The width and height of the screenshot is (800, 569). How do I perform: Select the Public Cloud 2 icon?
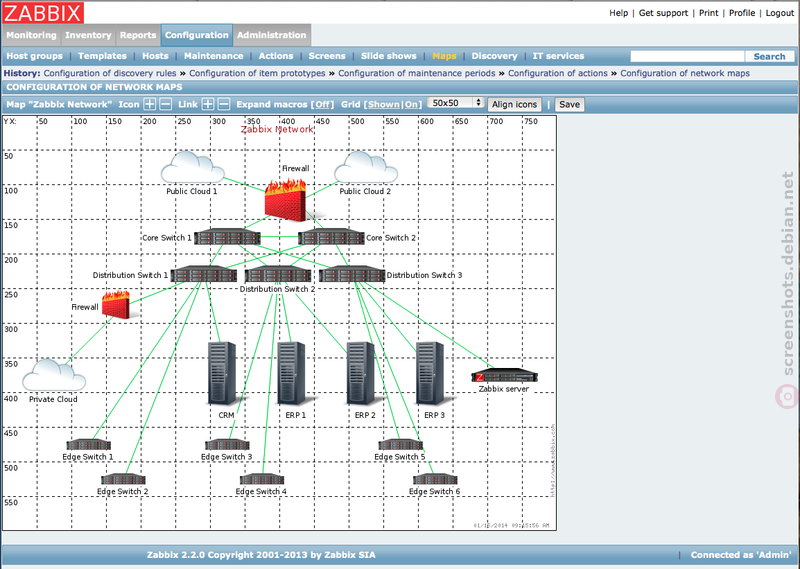(366, 167)
